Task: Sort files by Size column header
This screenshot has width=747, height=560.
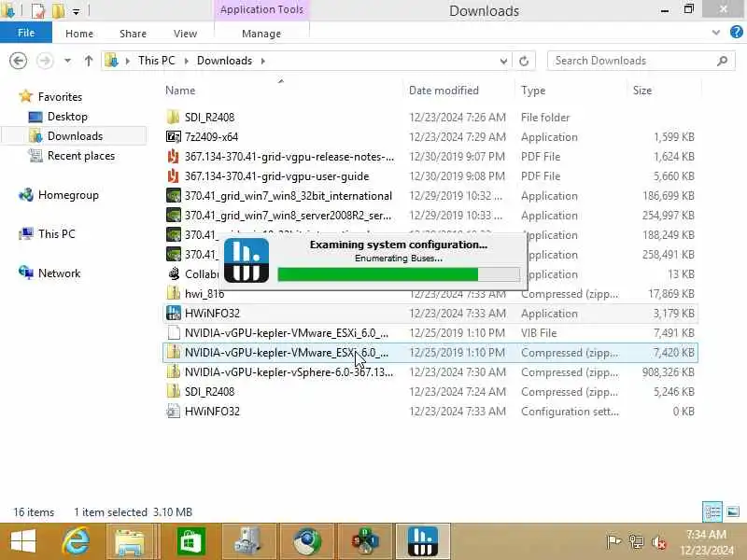Action: click(642, 91)
